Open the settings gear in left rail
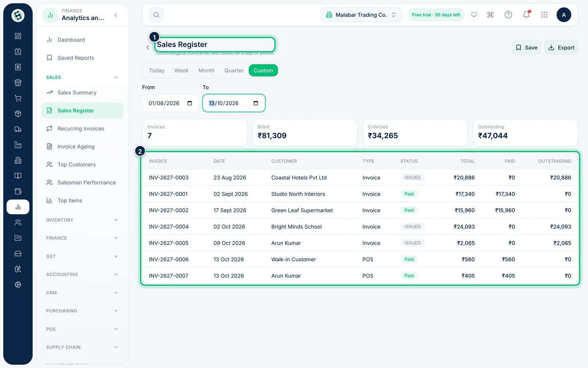This screenshot has height=368, width=588. (18, 284)
